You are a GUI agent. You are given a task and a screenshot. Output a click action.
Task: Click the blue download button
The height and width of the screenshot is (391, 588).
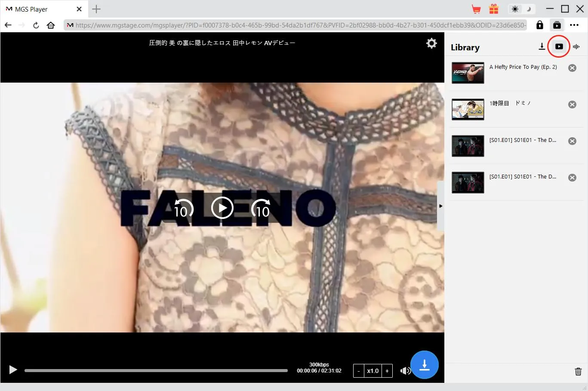point(424,365)
